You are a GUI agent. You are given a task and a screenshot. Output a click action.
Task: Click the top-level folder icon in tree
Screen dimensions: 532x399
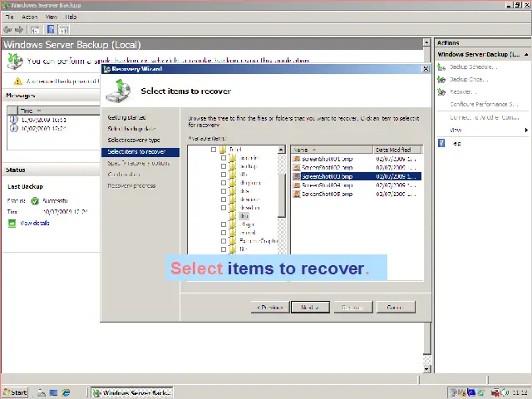tap(223, 150)
